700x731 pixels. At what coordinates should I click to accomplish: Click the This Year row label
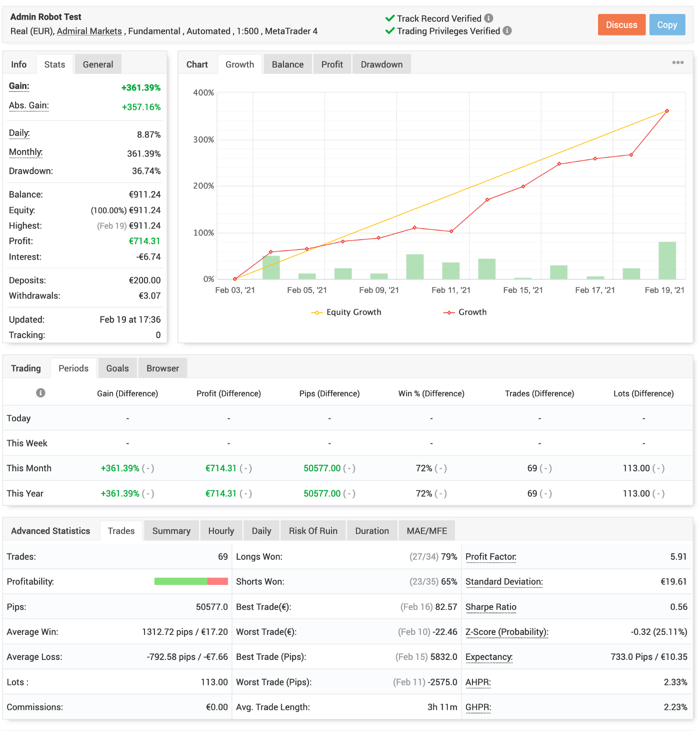pyautogui.click(x=25, y=493)
